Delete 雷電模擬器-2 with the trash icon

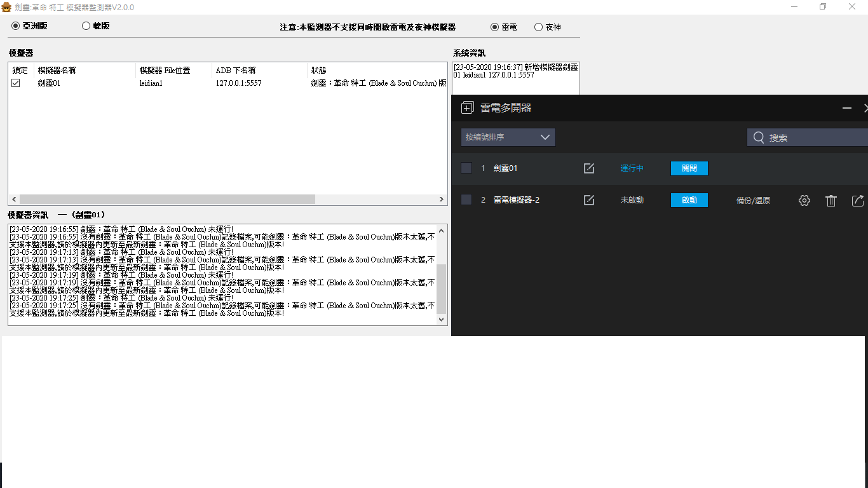(x=831, y=200)
